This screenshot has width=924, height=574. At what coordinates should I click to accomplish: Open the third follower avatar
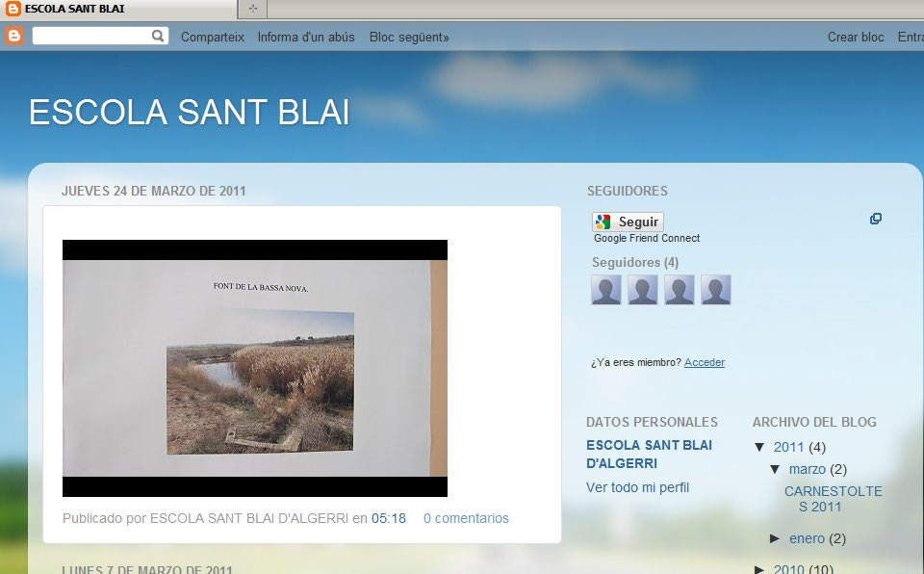[x=679, y=290]
